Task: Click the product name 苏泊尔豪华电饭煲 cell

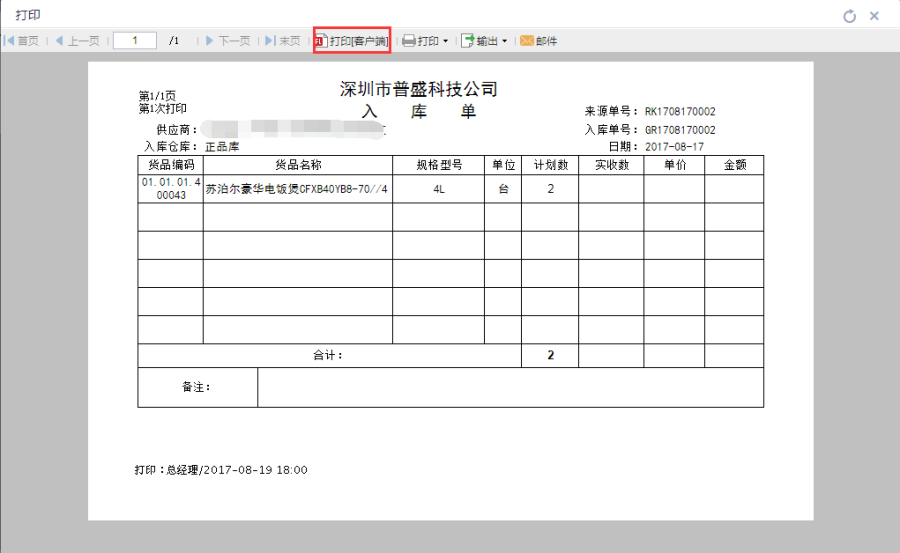Action: [x=297, y=189]
